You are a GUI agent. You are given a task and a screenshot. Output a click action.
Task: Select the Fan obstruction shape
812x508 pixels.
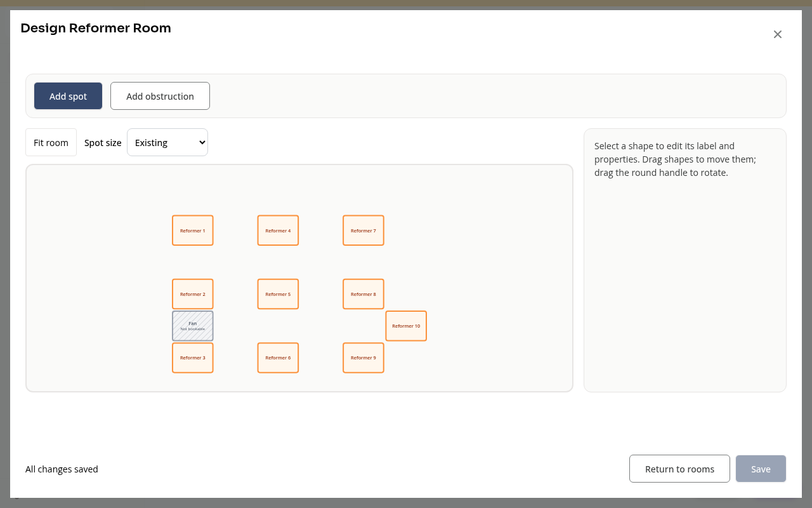[193, 326]
